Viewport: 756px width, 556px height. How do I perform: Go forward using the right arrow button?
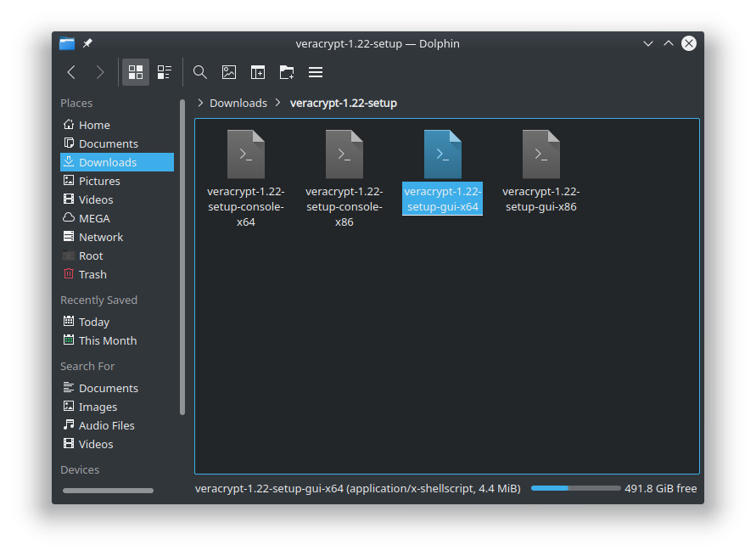point(100,72)
